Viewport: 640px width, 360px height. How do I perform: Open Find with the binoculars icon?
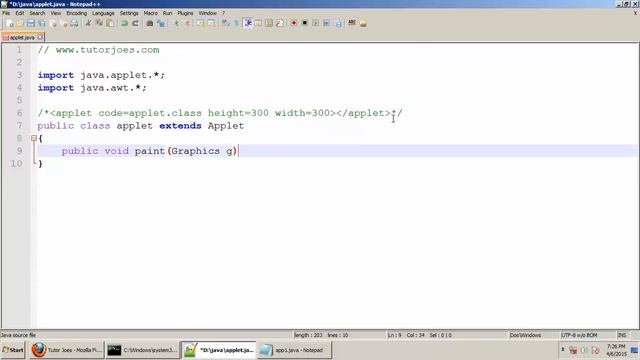click(x=150, y=23)
